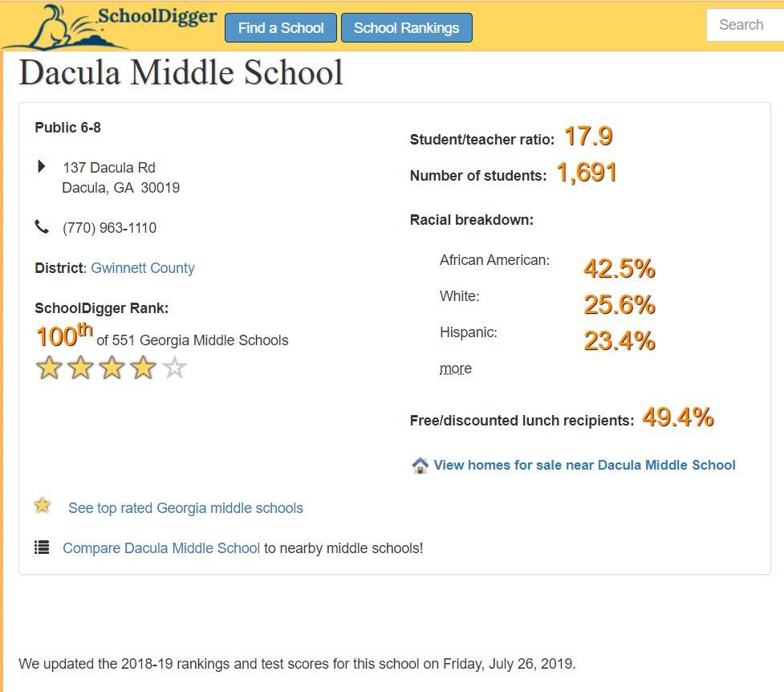Expand the address disclosure triangle

click(x=40, y=166)
